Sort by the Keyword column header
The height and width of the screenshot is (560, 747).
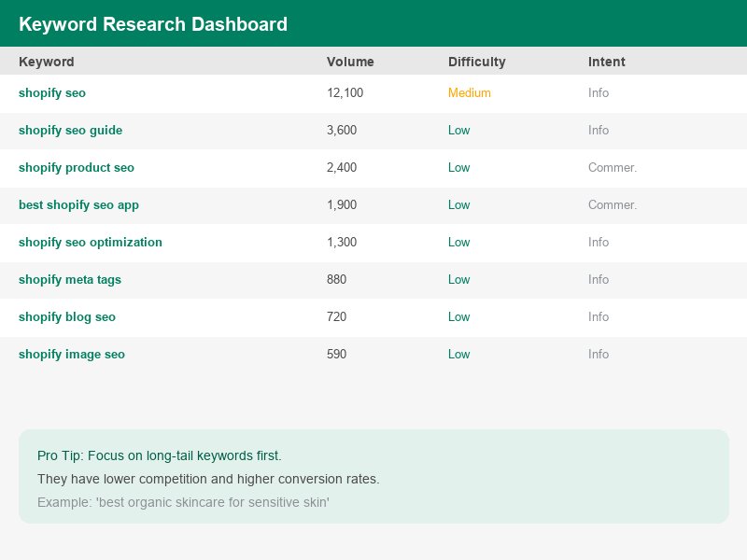pyautogui.click(x=46, y=62)
